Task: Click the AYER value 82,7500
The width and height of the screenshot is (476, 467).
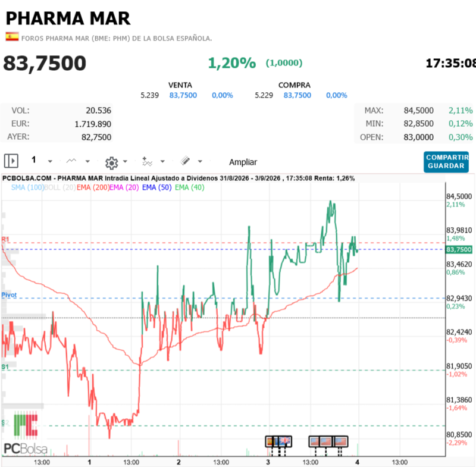Action: point(96,137)
